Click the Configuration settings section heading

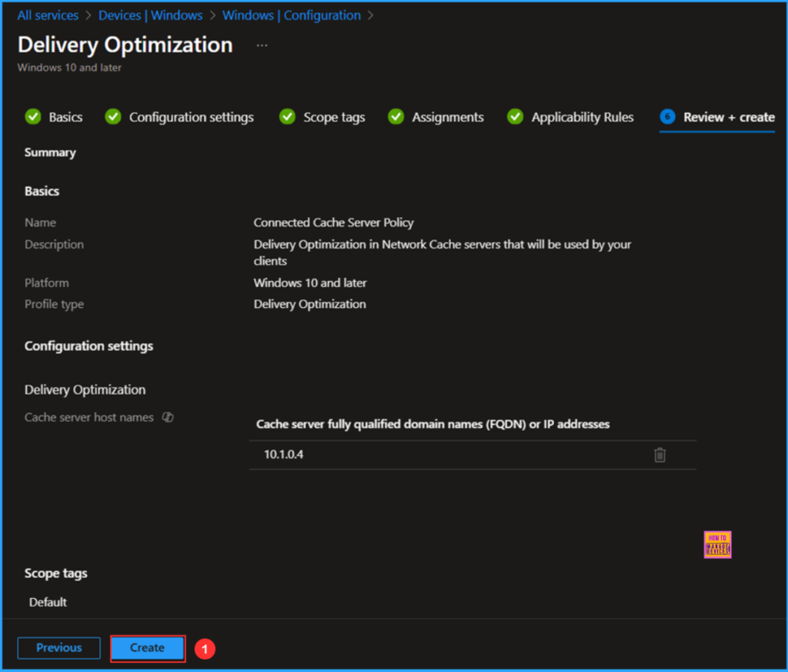[89, 346]
